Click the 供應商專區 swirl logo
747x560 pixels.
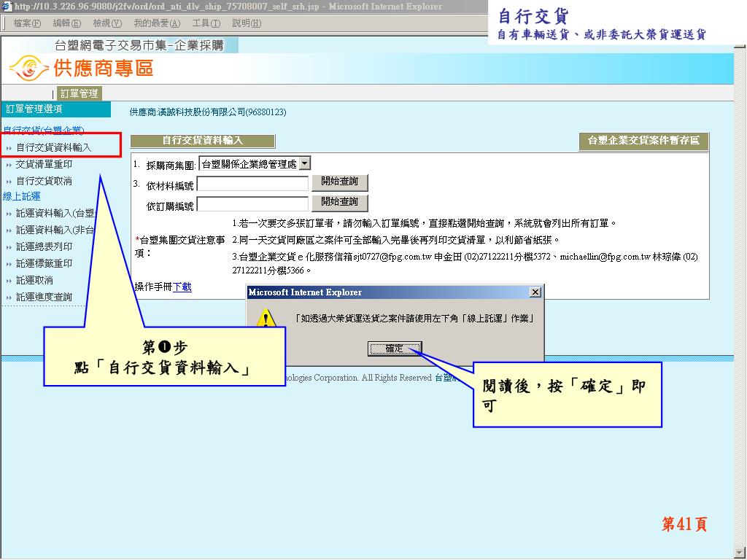click(28, 68)
